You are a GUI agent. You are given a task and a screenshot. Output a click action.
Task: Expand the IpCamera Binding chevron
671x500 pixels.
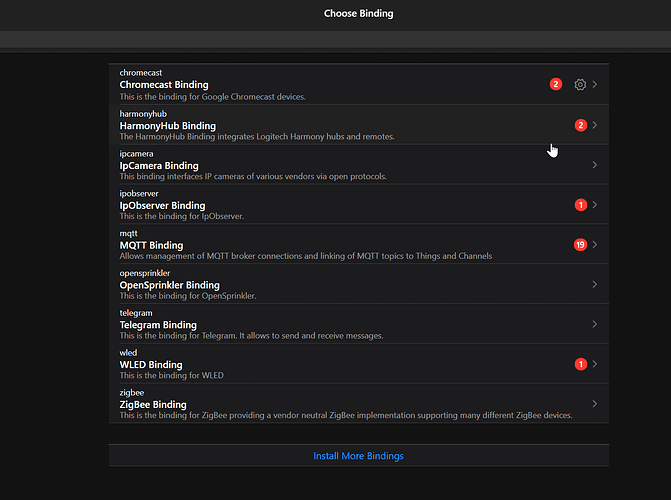(595, 165)
